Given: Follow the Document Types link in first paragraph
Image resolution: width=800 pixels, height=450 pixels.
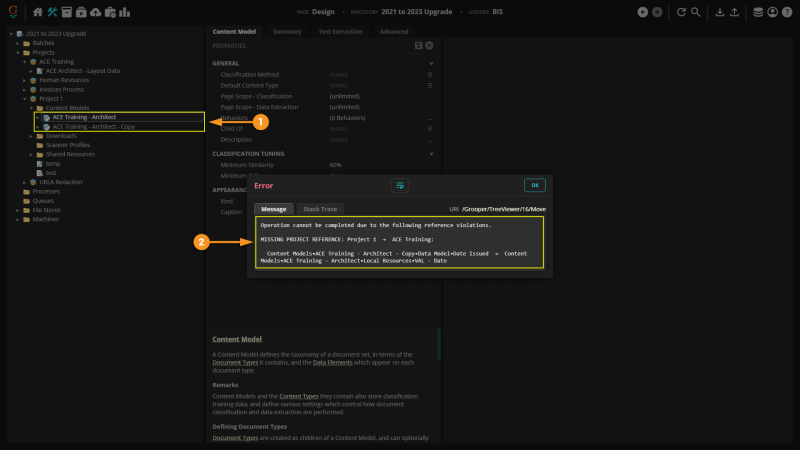Looking at the screenshot, I should pyautogui.click(x=235, y=363).
